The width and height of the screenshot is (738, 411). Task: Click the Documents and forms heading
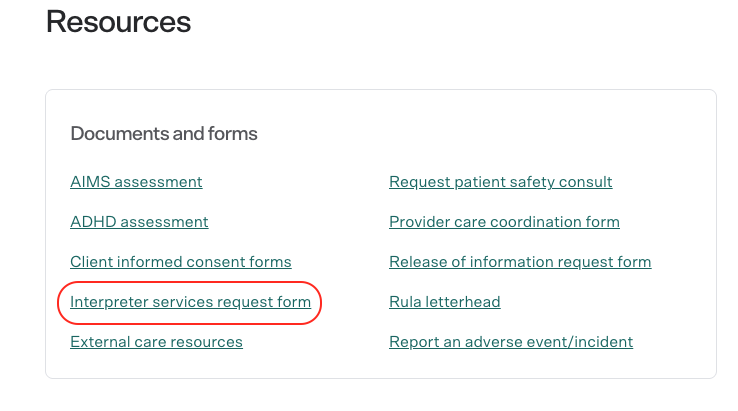pos(164,134)
